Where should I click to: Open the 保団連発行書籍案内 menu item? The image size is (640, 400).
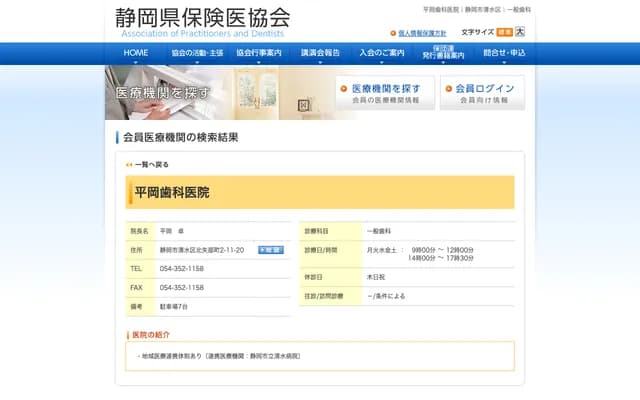coord(443,53)
